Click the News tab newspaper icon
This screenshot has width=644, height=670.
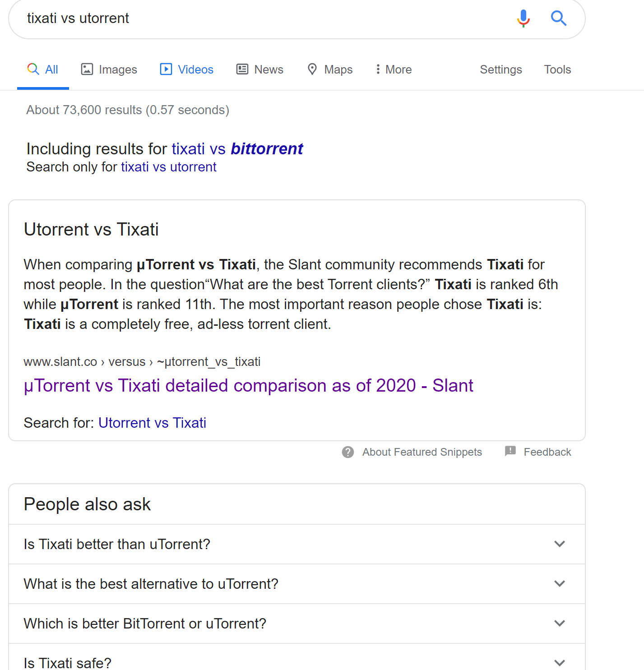[242, 69]
